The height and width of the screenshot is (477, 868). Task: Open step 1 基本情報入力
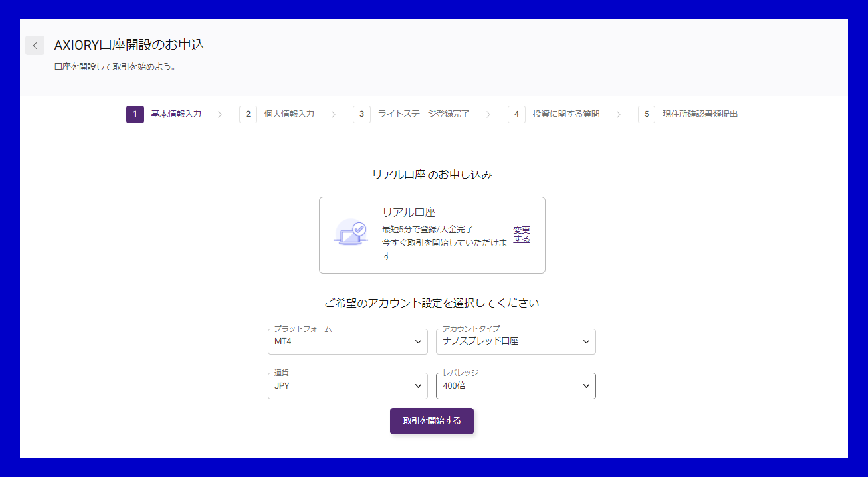(164, 114)
